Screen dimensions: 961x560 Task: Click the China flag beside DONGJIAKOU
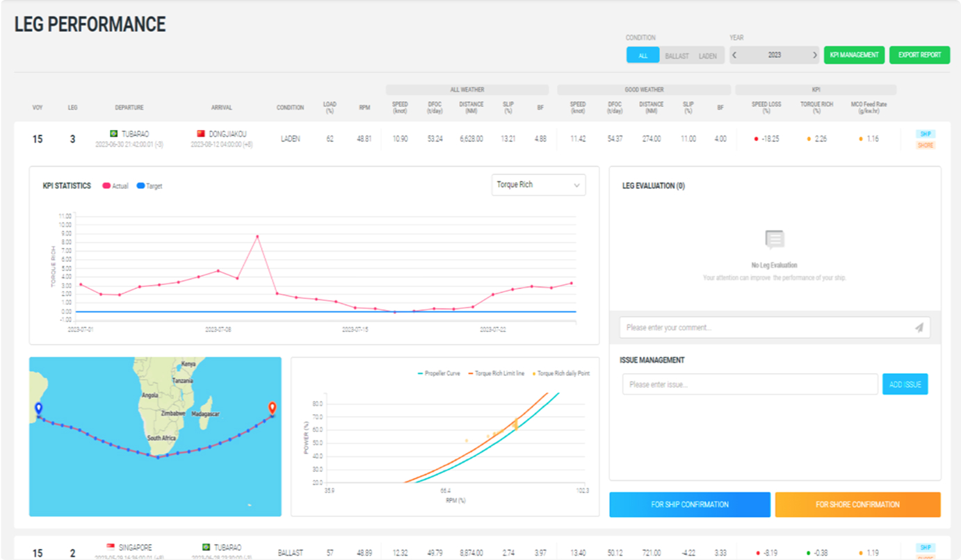coord(201,133)
